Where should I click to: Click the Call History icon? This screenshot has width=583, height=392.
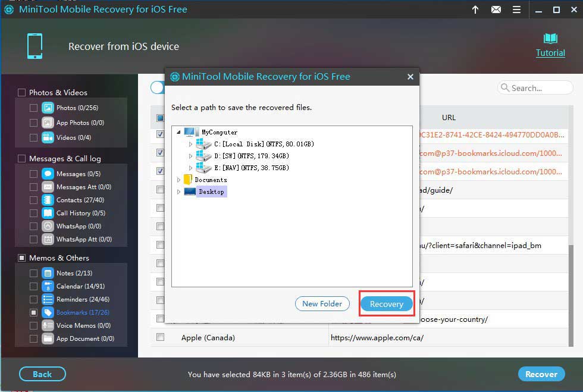[x=48, y=213]
